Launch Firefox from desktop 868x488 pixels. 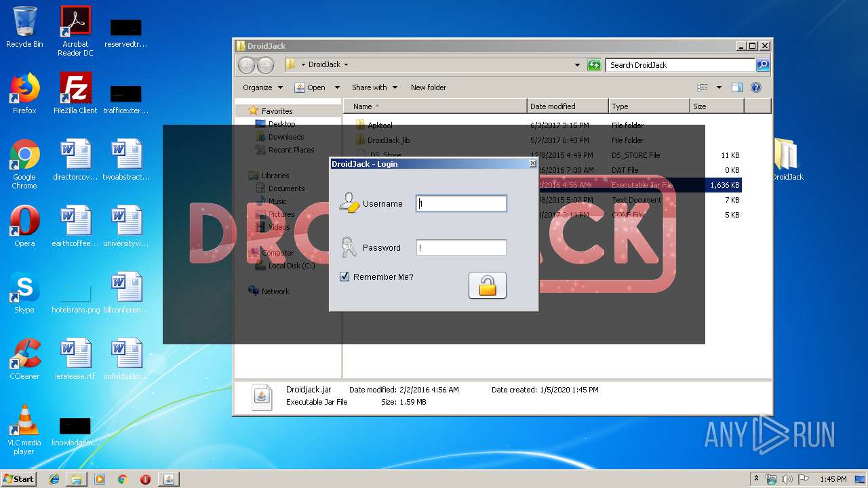(24, 94)
